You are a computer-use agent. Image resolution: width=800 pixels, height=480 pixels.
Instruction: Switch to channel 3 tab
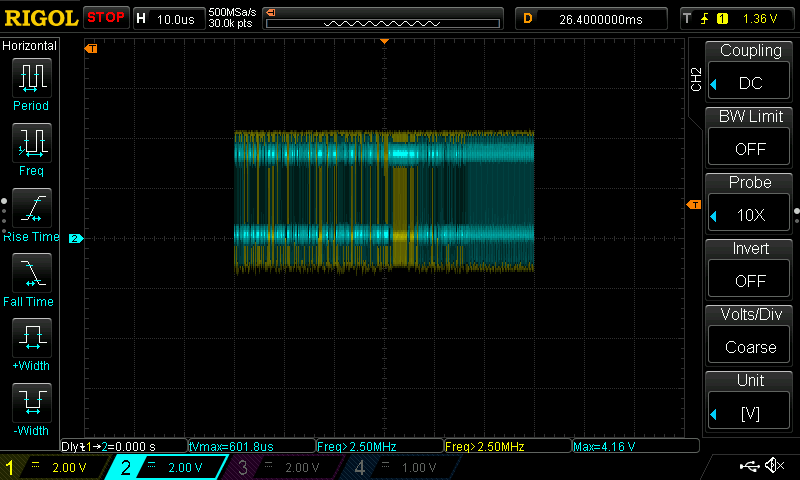tap(285, 467)
